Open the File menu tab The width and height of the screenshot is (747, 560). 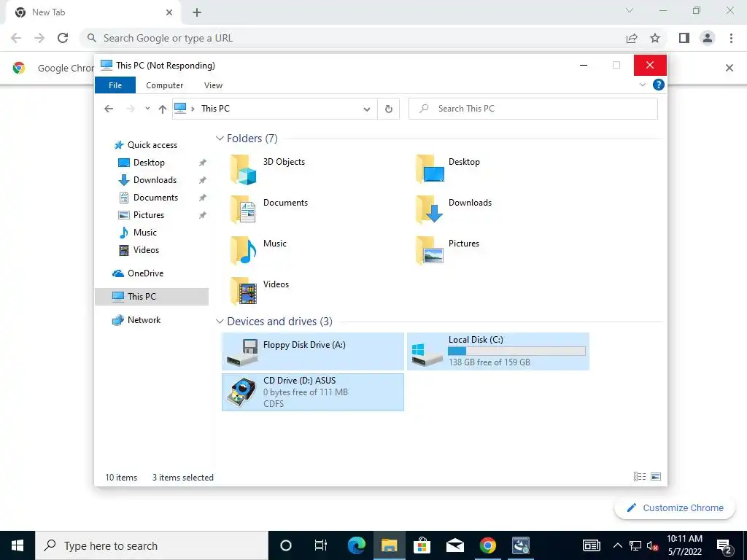click(115, 85)
